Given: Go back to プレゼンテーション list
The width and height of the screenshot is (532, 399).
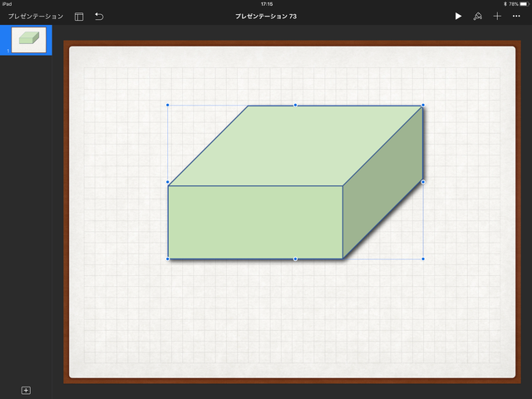Looking at the screenshot, I should tap(36, 17).
